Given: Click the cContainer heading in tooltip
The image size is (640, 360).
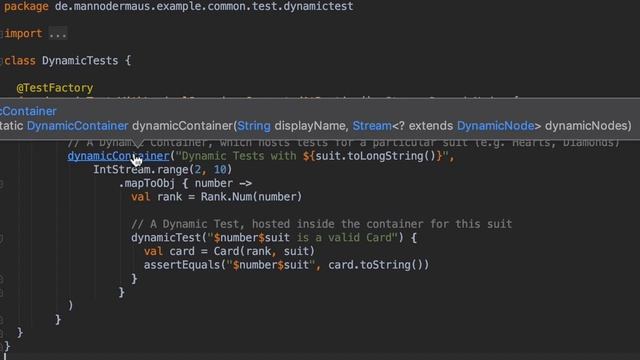Looking at the screenshot, I should pos(28,111).
